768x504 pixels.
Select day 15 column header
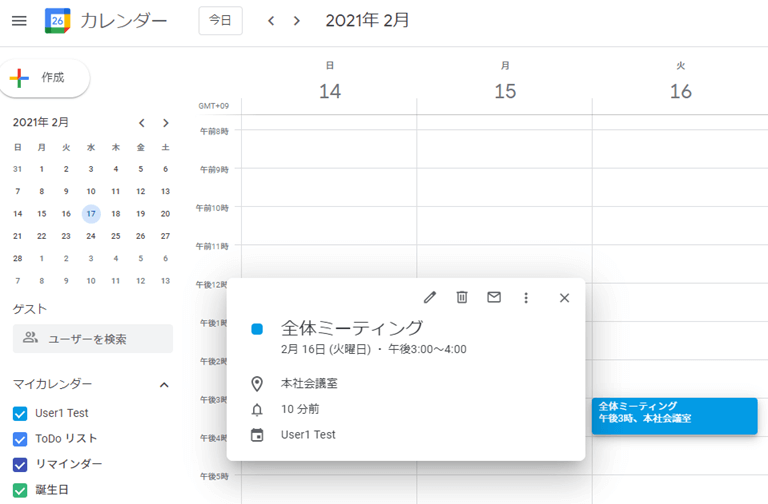pos(505,92)
